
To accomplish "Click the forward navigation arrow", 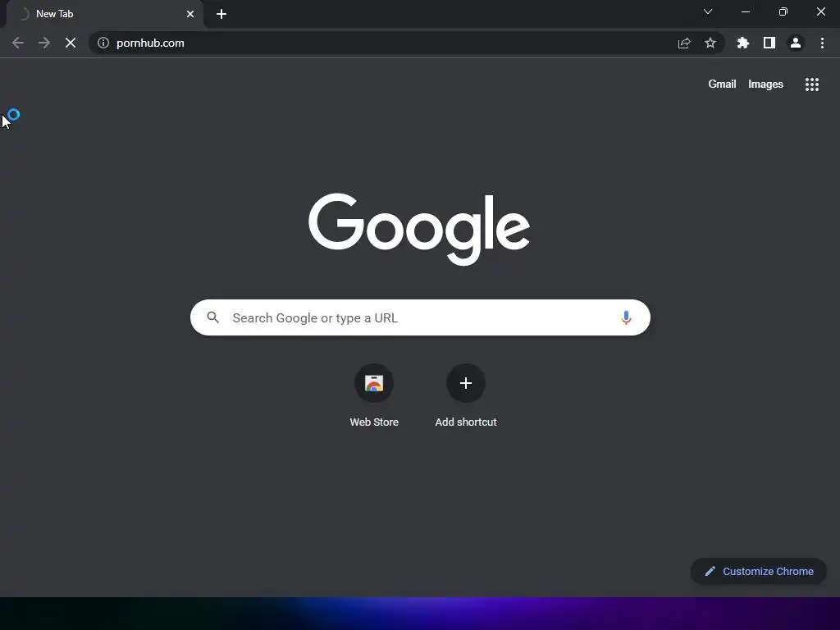I will [44, 43].
